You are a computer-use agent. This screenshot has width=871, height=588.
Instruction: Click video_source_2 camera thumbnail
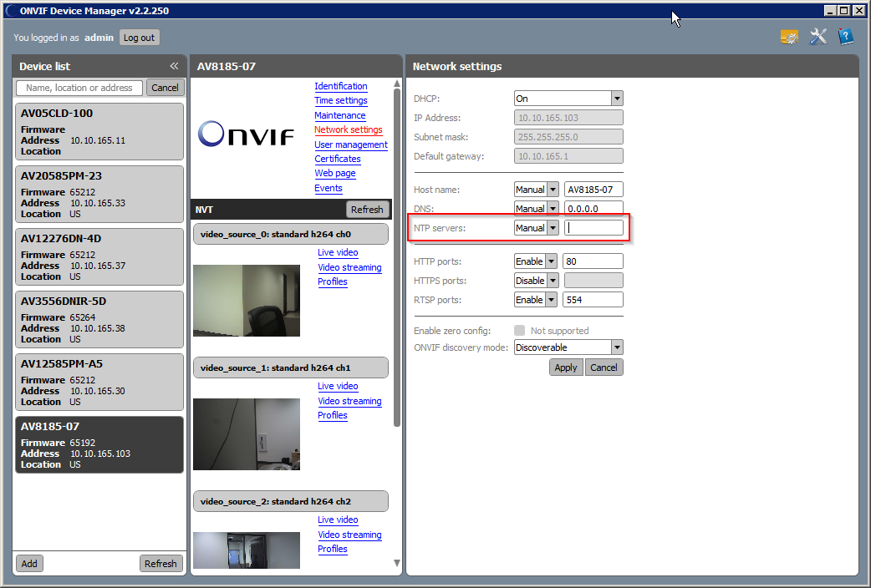247,550
